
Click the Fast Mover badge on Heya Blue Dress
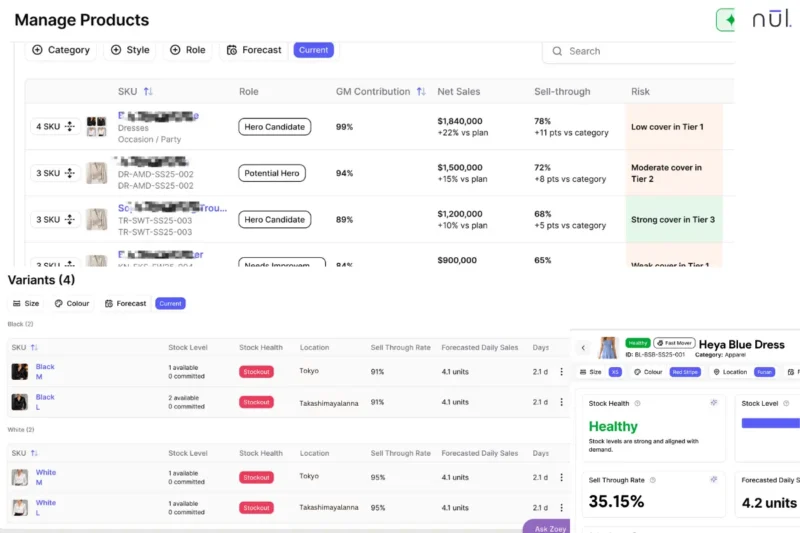coord(674,343)
